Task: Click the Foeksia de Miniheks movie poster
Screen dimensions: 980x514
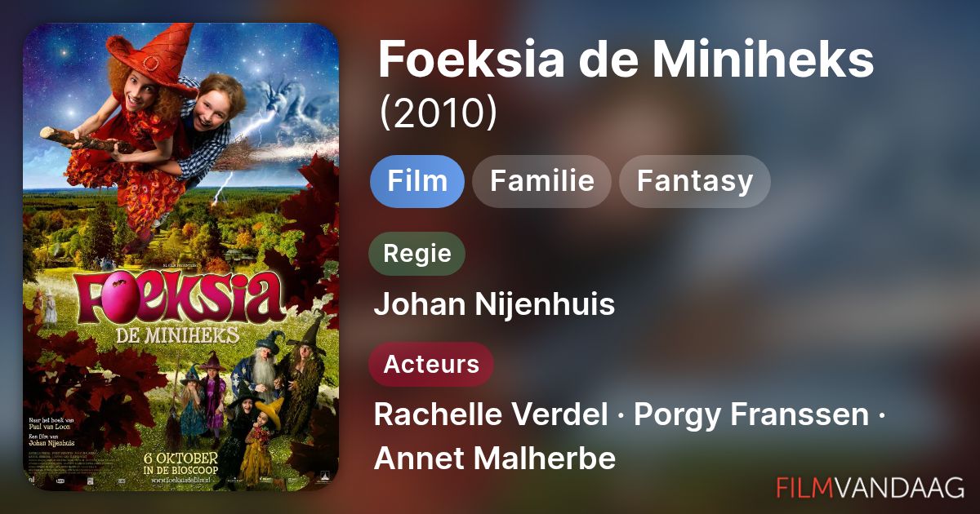Action: [x=180, y=257]
